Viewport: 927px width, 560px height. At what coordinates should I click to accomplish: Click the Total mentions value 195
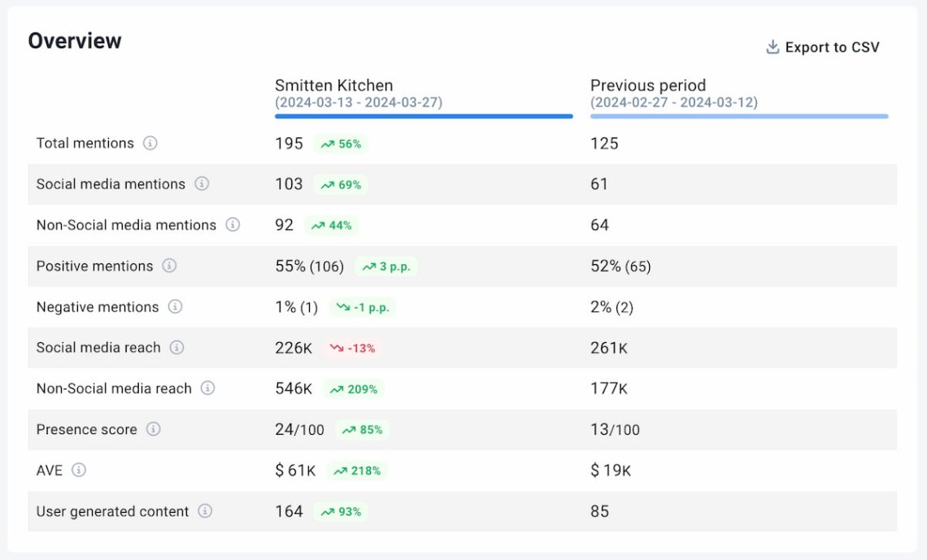coord(289,143)
